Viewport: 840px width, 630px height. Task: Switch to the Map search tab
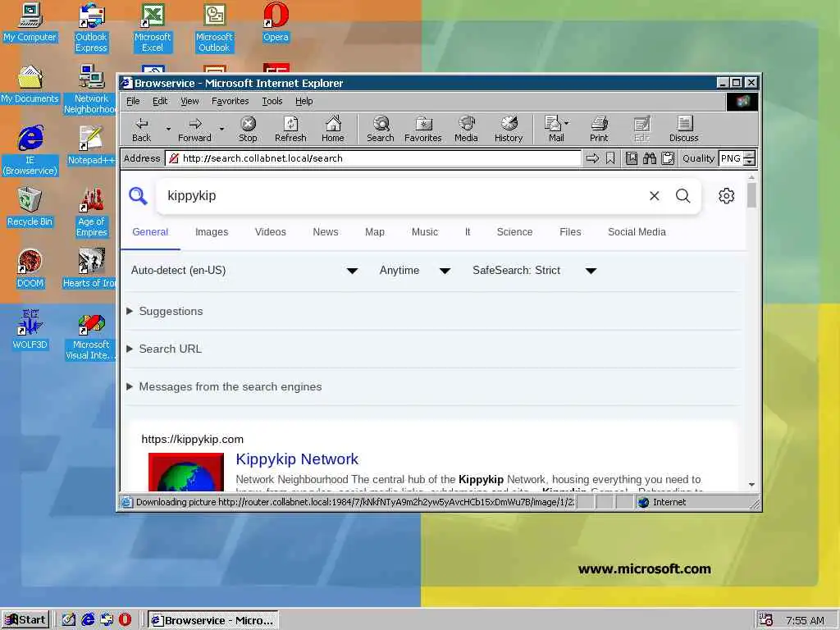[x=374, y=232]
